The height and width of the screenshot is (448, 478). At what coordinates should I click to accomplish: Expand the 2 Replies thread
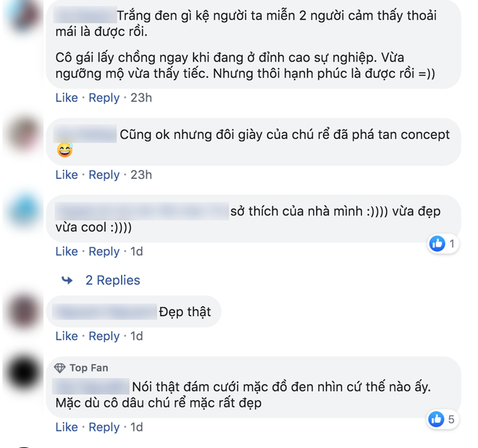112,280
